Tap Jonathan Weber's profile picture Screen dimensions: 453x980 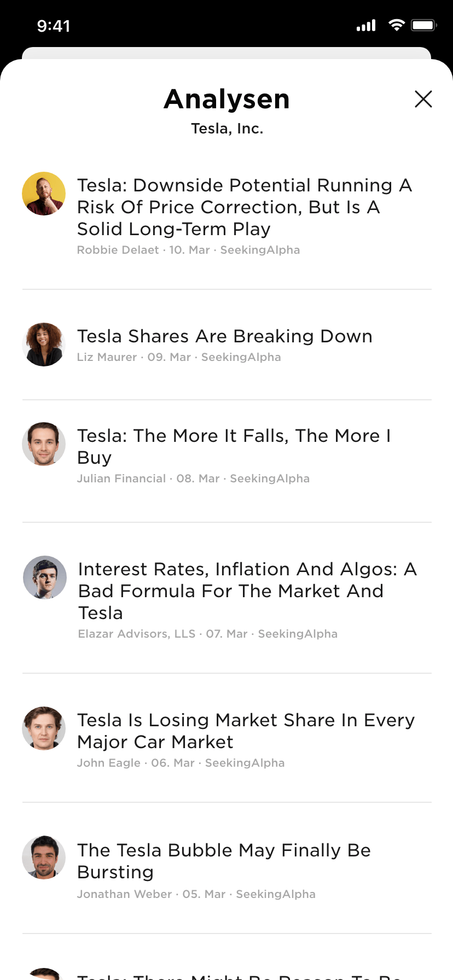click(44, 857)
